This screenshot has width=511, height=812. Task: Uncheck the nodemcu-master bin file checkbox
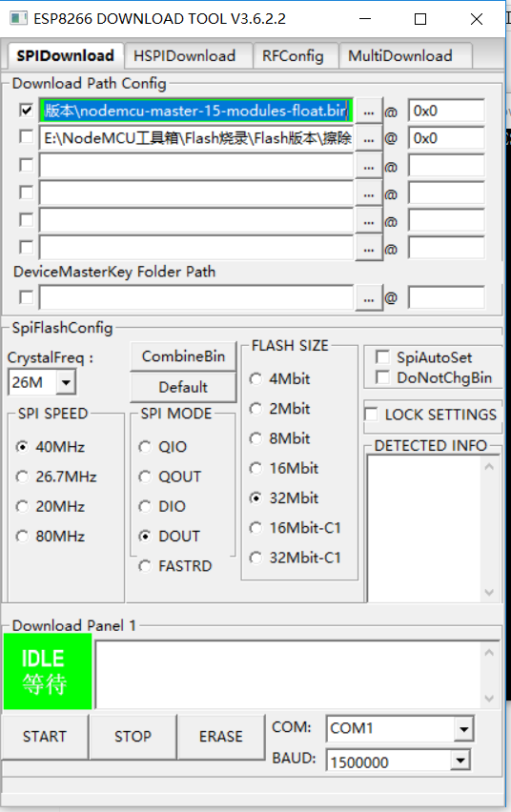26,111
